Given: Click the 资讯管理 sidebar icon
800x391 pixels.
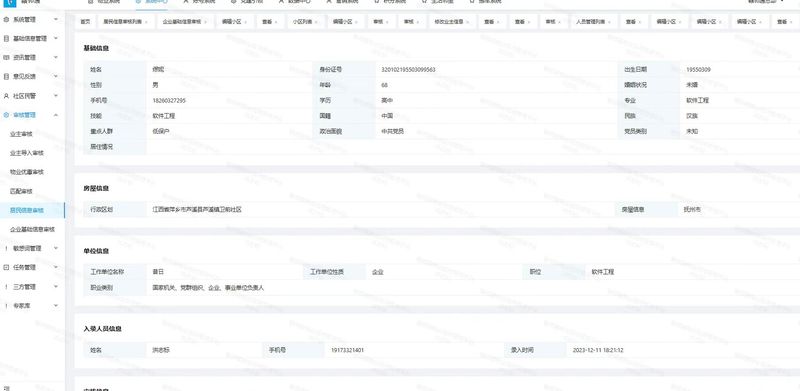Looking at the screenshot, I should (x=6, y=58).
